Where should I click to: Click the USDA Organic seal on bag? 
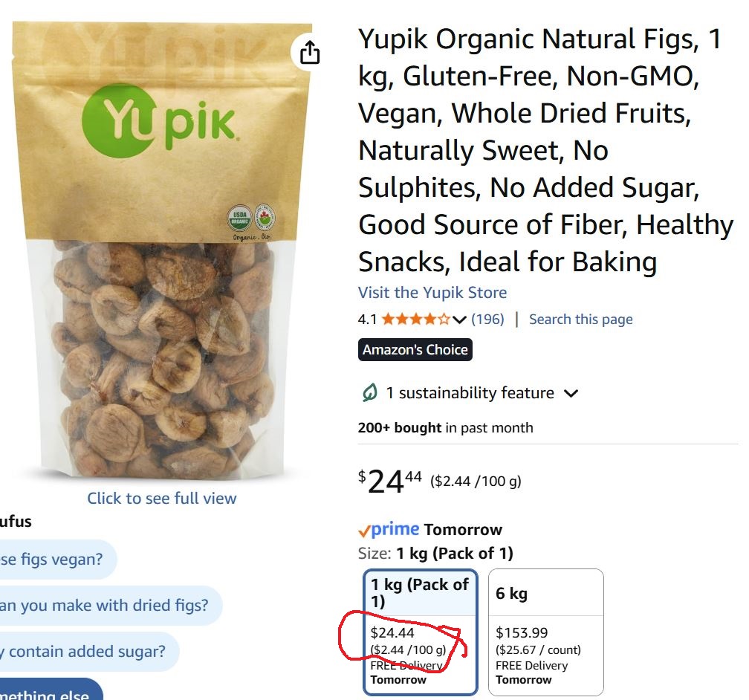pos(239,218)
